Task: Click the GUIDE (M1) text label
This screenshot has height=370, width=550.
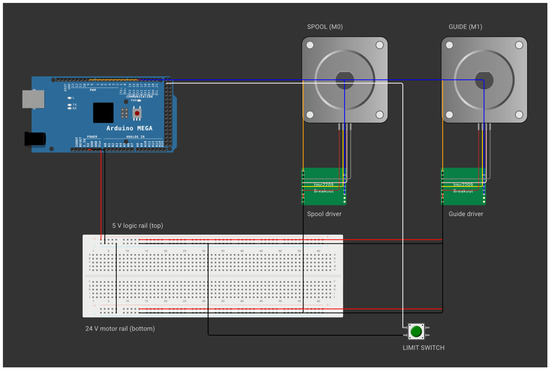Action: (465, 27)
